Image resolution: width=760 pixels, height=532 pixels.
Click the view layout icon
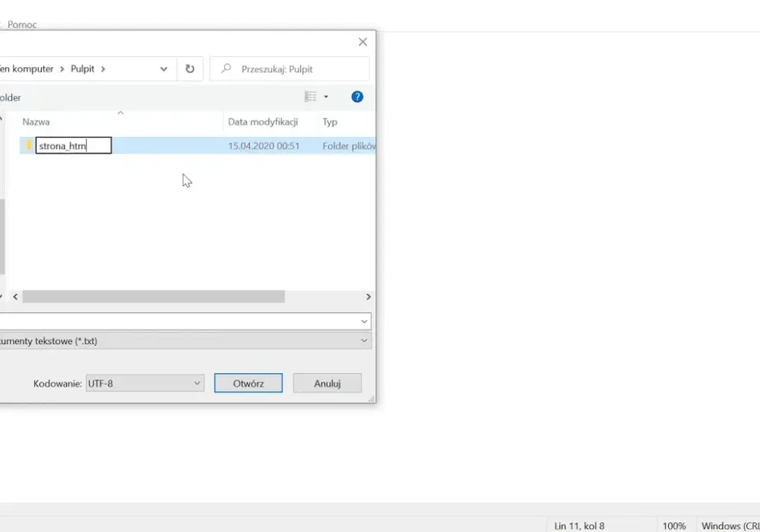pyautogui.click(x=310, y=97)
